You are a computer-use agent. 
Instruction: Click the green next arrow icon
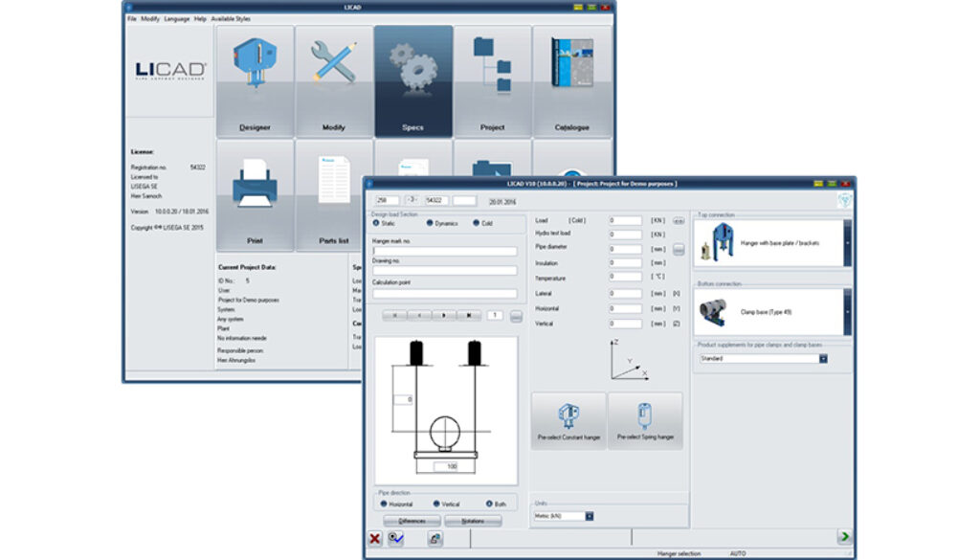tap(844, 537)
